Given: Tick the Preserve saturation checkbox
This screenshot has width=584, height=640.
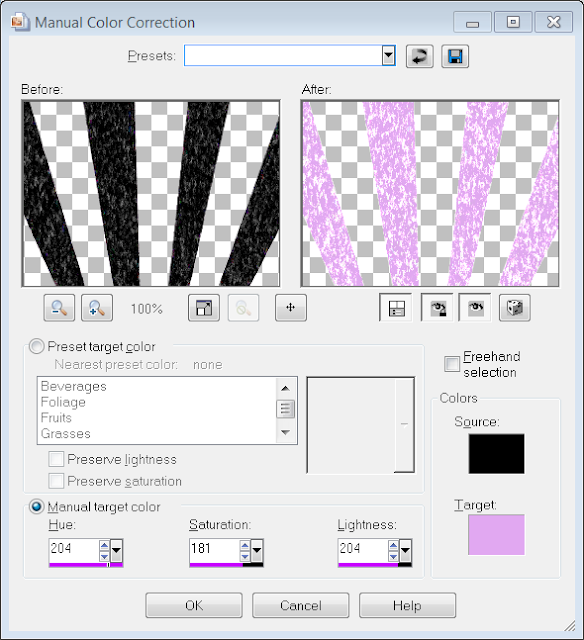Looking at the screenshot, I should [56, 481].
